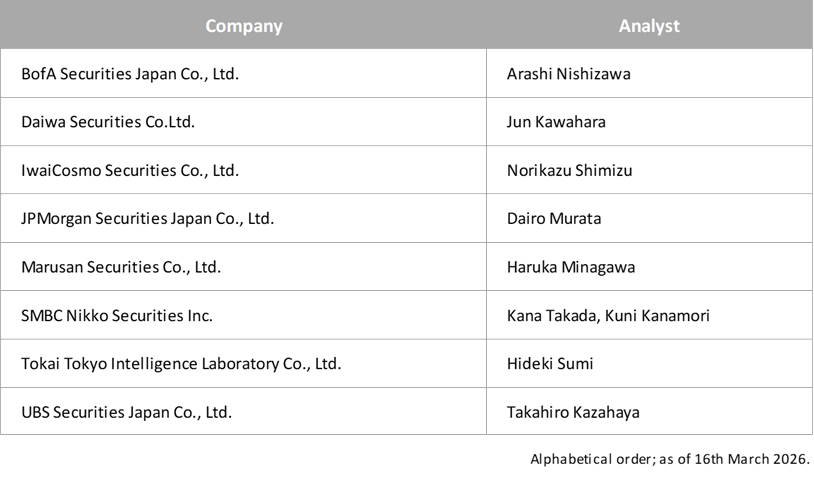Click analyst Norikazu Shimizu cell
Image resolution: width=814 pixels, height=483 pixels.
click(565, 170)
